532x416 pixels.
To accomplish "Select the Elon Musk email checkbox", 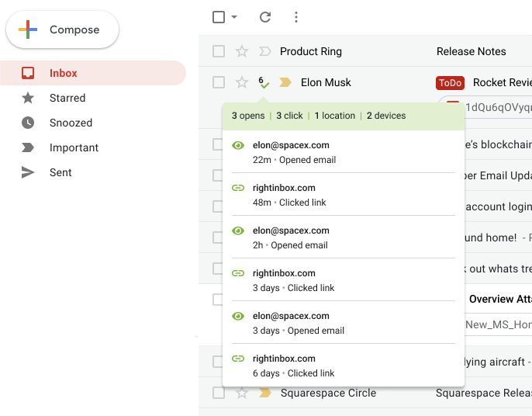I will point(219,82).
